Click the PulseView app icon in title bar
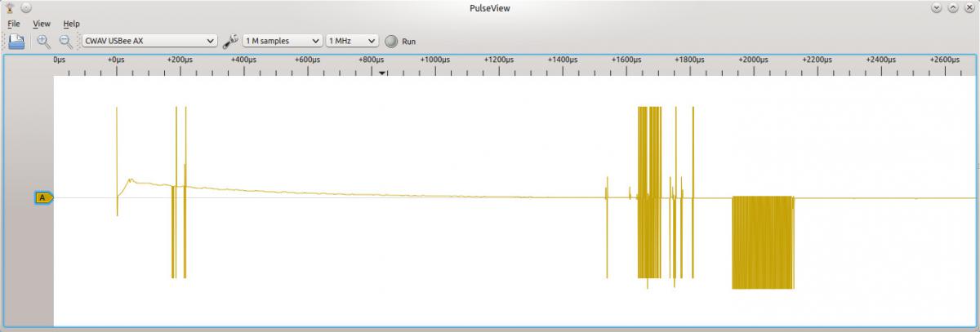This screenshot has height=332, width=980. click(9, 7)
